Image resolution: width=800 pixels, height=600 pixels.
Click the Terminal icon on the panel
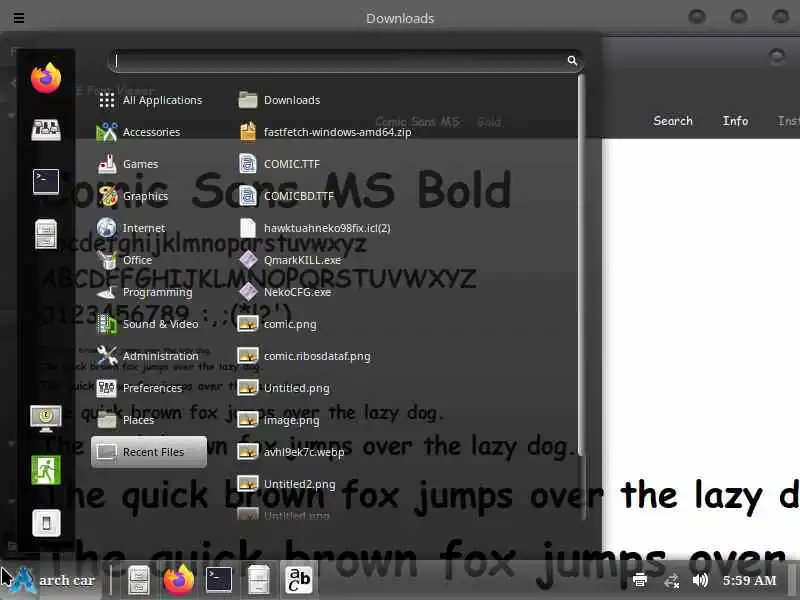(x=219, y=580)
